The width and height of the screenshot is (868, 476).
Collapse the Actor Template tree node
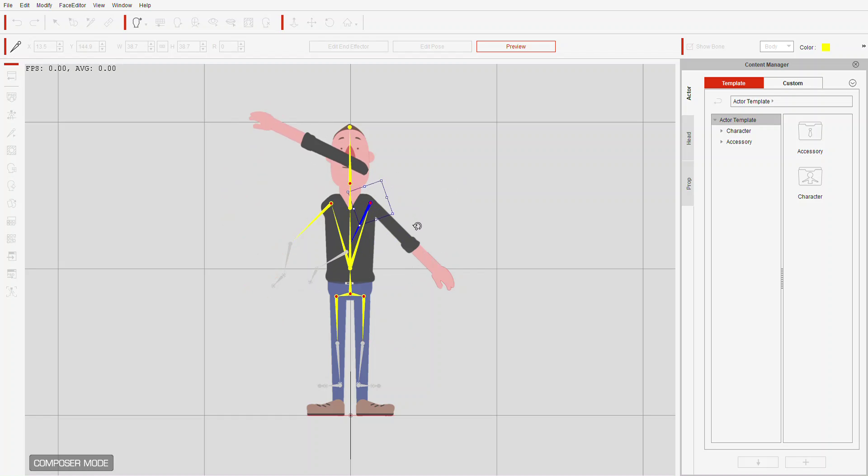715,120
